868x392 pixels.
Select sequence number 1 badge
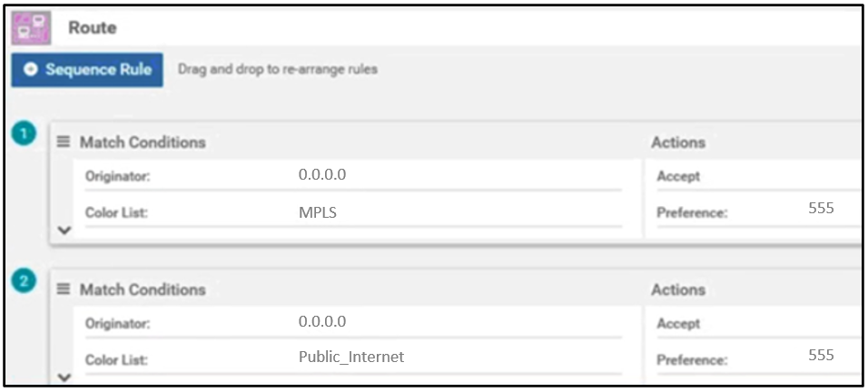pyautogui.click(x=24, y=134)
